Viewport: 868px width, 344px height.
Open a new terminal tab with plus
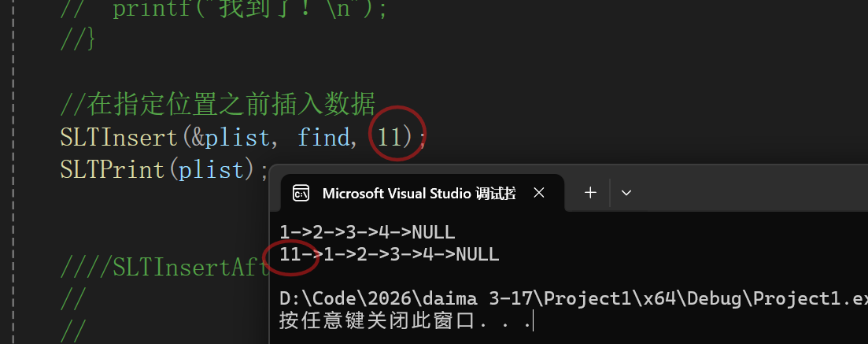591,193
